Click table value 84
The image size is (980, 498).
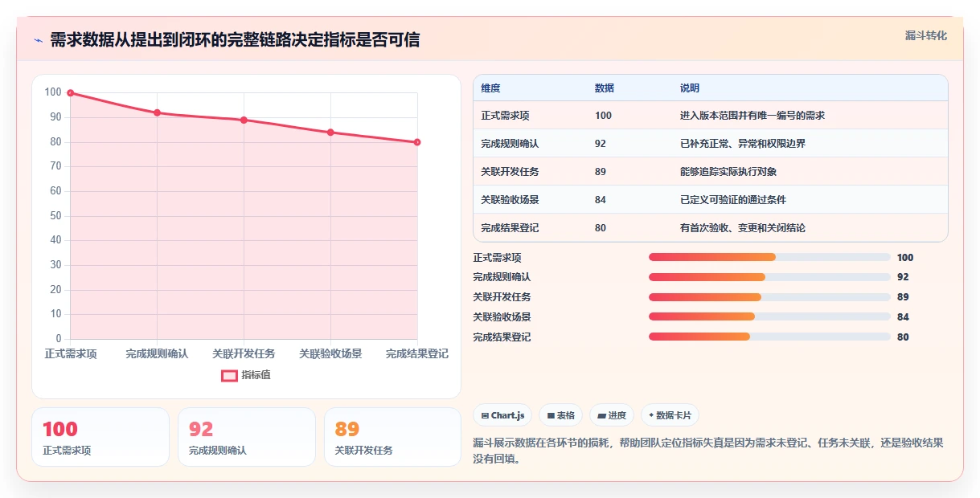(601, 200)
